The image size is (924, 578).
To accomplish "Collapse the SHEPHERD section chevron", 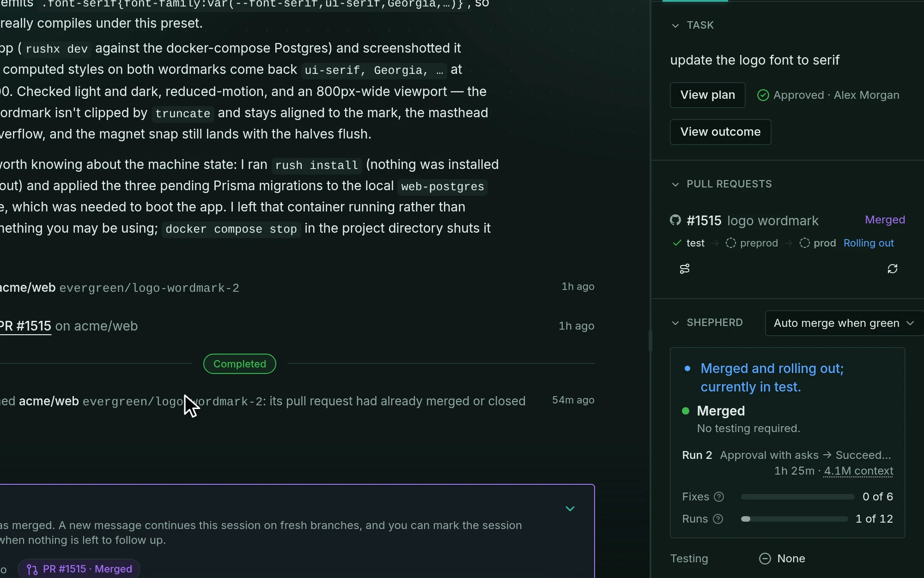I will pos(675,323).
